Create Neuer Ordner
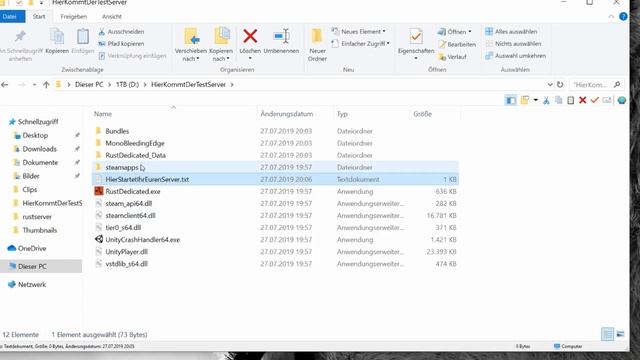640x360 pixels. [x=317, y=44]
